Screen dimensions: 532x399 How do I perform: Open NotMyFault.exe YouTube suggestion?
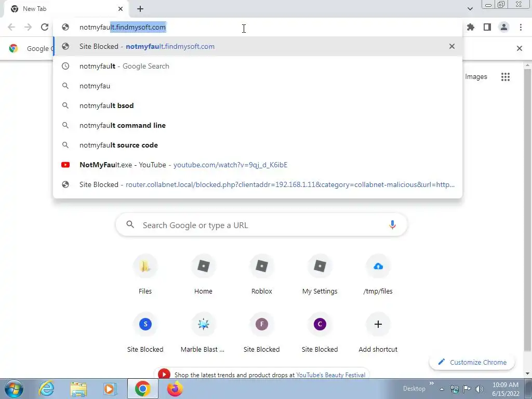[x=258, y=165]
